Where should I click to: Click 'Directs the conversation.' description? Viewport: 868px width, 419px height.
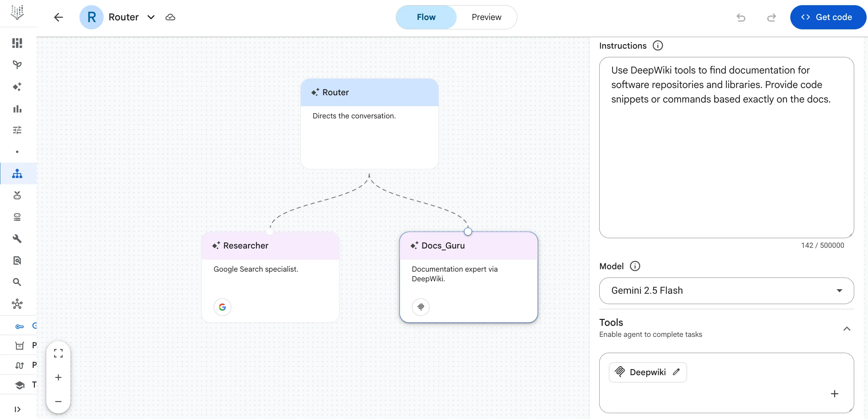click(x=354, y=116)
